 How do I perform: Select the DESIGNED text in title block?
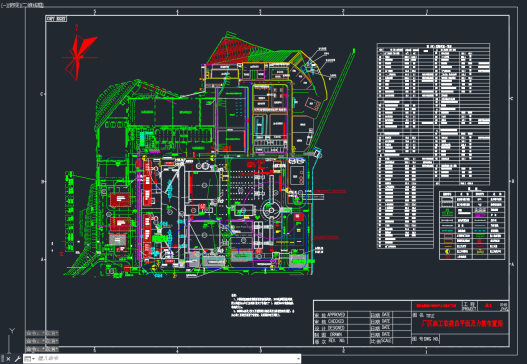tap(336, 328)
